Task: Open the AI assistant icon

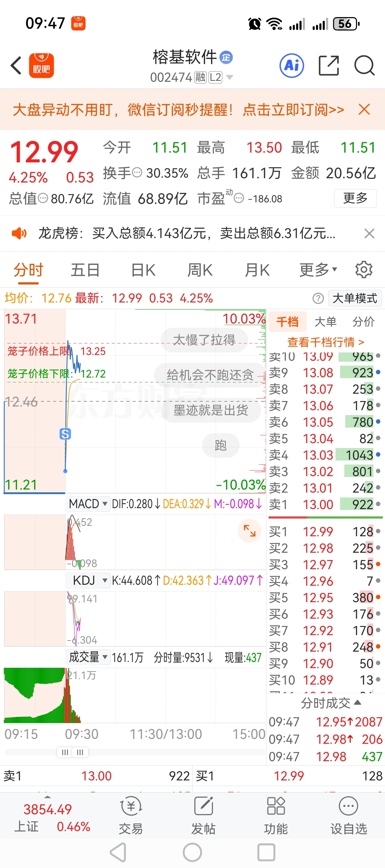Action: pos(291,65)
